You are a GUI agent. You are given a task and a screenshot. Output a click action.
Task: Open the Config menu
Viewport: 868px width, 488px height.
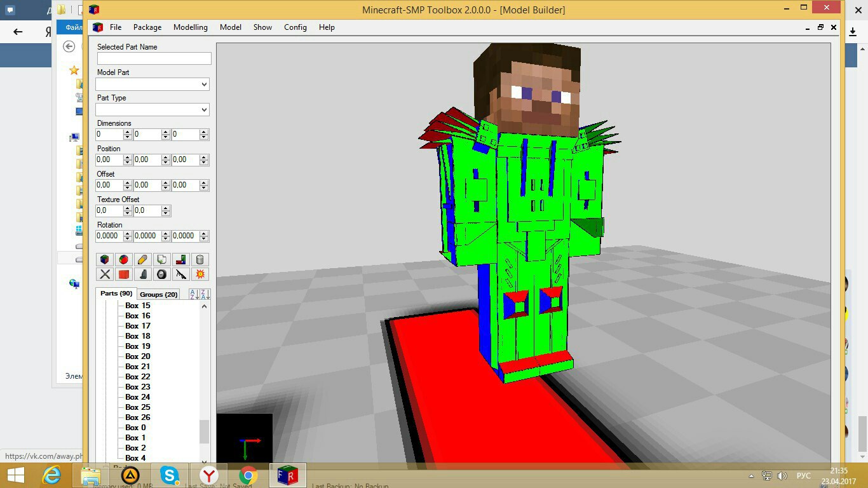[x=295, y=27]
